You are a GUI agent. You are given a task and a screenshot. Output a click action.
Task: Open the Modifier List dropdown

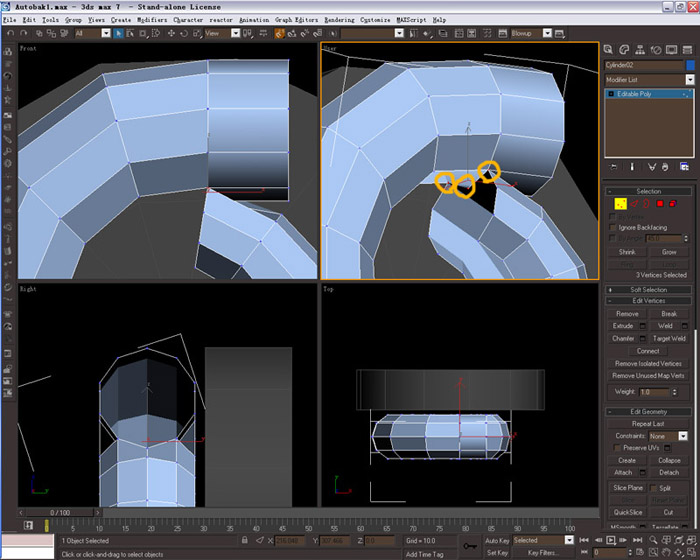coord(650,79)
